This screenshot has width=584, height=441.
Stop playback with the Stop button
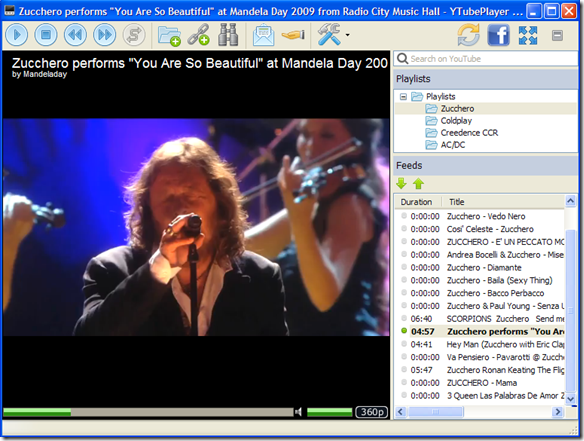click(x=46, y=35)
